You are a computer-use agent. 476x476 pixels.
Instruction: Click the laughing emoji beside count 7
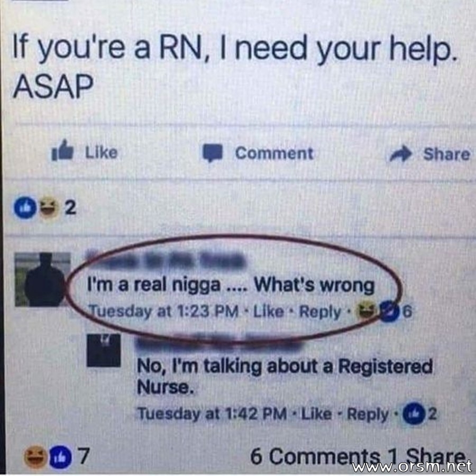tap(35, 457)
